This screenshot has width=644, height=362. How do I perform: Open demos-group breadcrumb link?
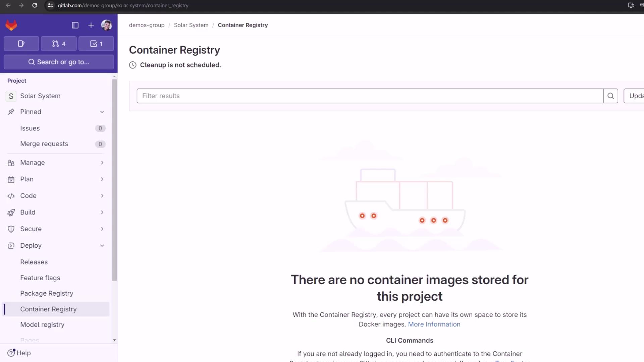tap(147, 25)
